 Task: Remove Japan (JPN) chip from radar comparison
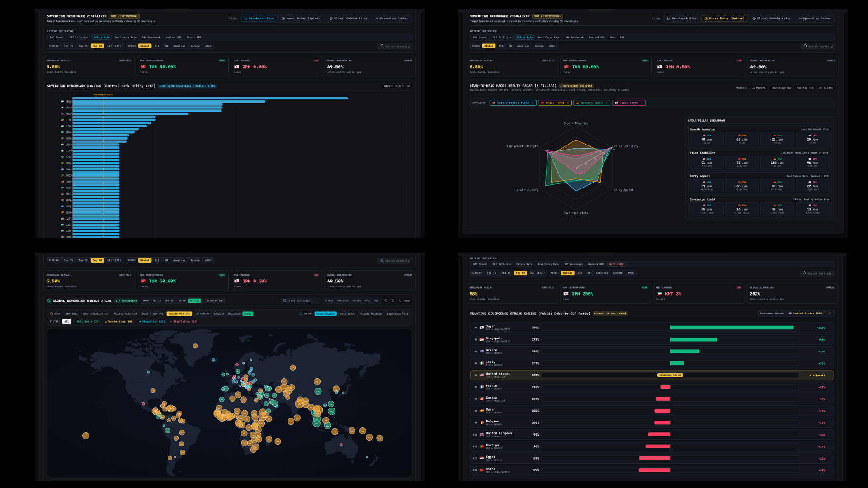[642, 103]
